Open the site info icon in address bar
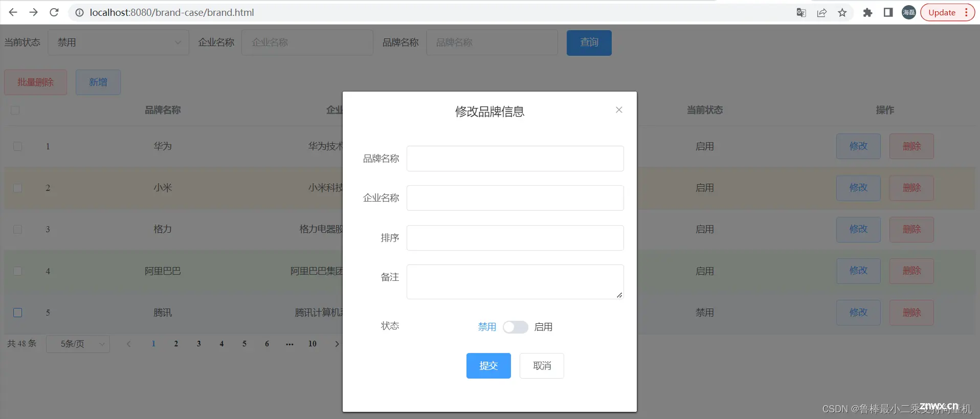 pos(79,12)
